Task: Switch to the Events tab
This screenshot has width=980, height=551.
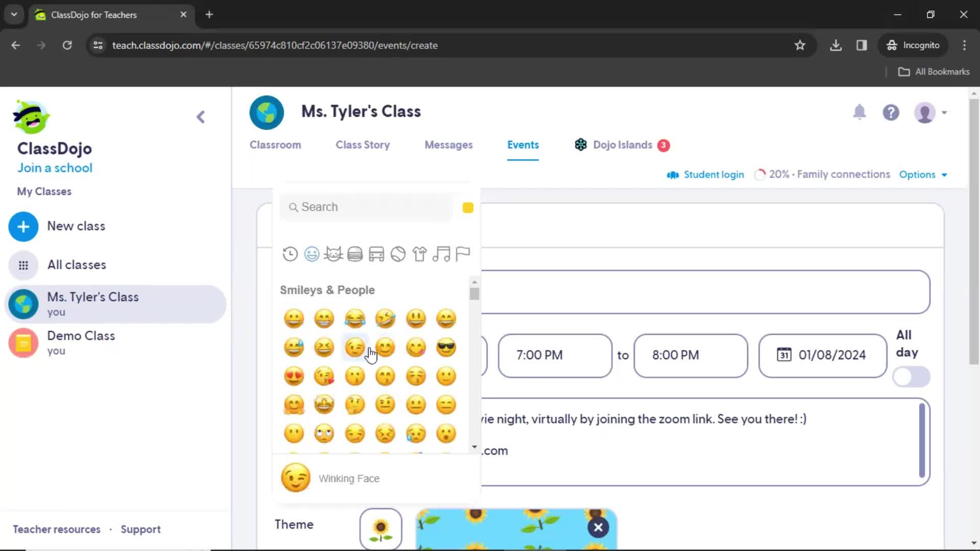Action: pos(524,145)
